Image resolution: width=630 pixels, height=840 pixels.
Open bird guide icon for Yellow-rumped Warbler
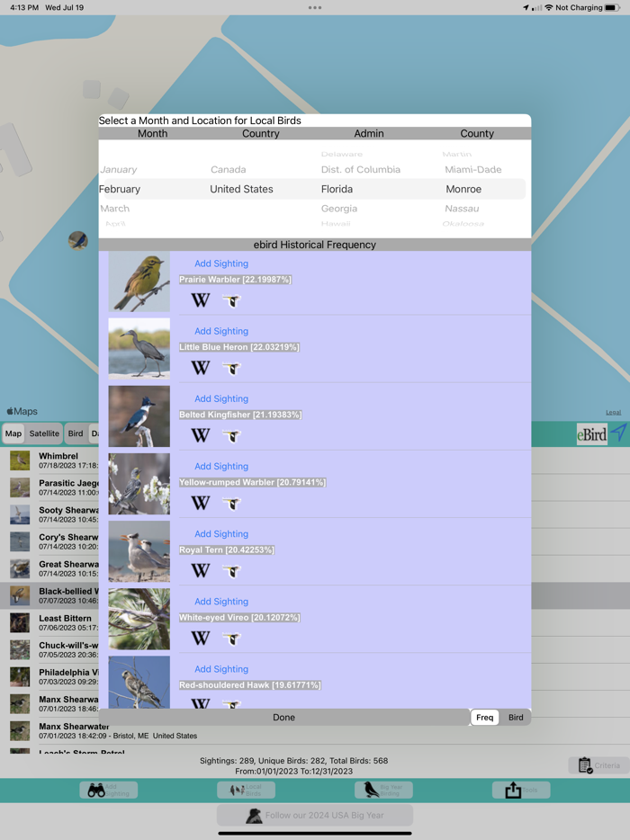[232, 503]
